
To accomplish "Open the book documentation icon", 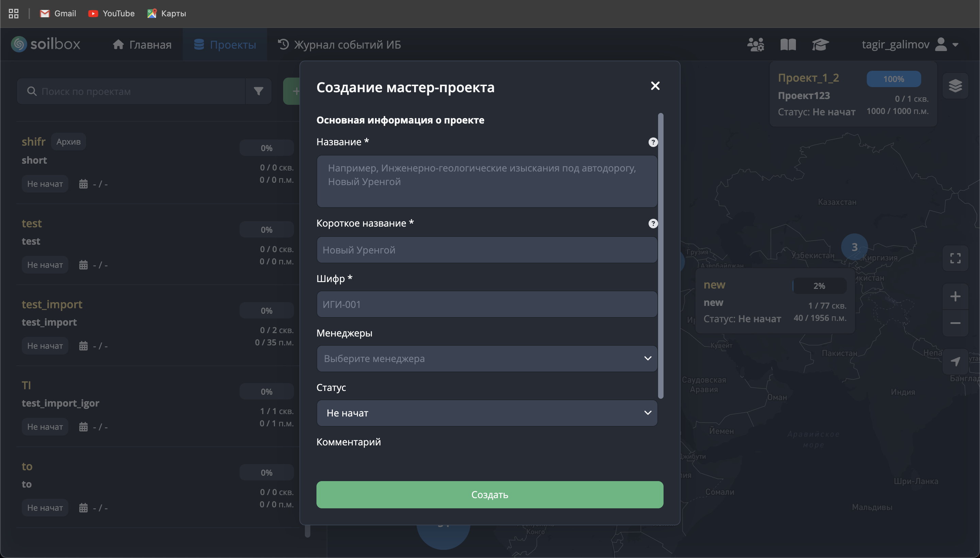I will coord(788,45).
